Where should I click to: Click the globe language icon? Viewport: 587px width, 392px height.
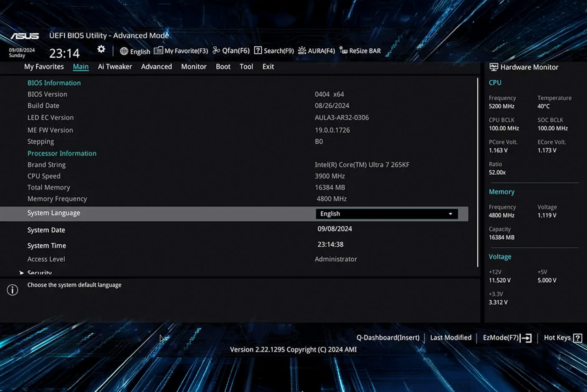tap(124, 51)
